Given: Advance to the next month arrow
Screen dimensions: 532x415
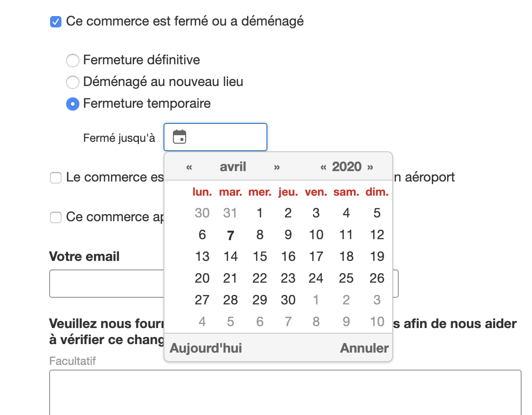Looking at the screenshot, I should pos(277,167).
